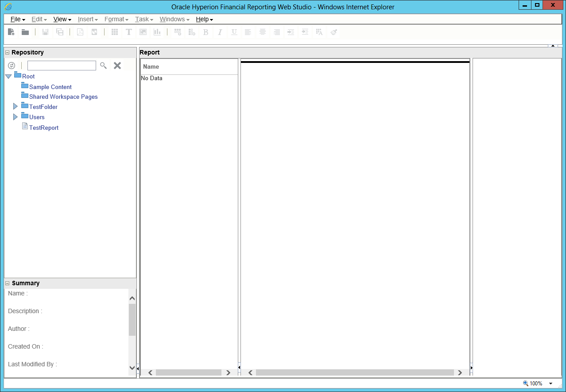
Task: Open the zoom level dropdown arrow
Action: pyautogui.click(x=551, y=384)
